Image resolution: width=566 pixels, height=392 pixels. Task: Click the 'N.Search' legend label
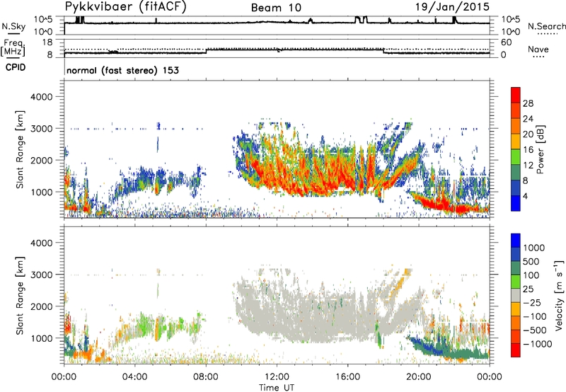pyautogui.click(x=546, y=26)
